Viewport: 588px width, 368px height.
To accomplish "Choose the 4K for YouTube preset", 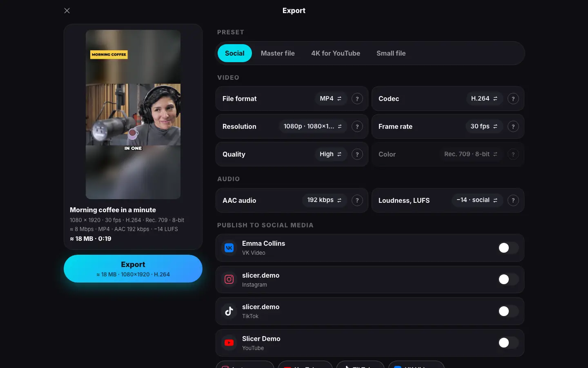I will [x=336, y=53].
